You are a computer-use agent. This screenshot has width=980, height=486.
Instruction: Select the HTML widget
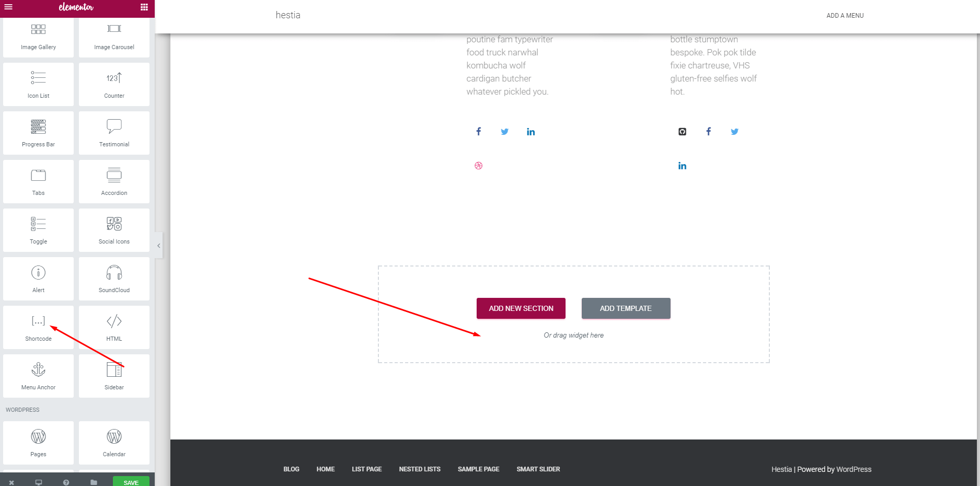click(x=114, y=328)
